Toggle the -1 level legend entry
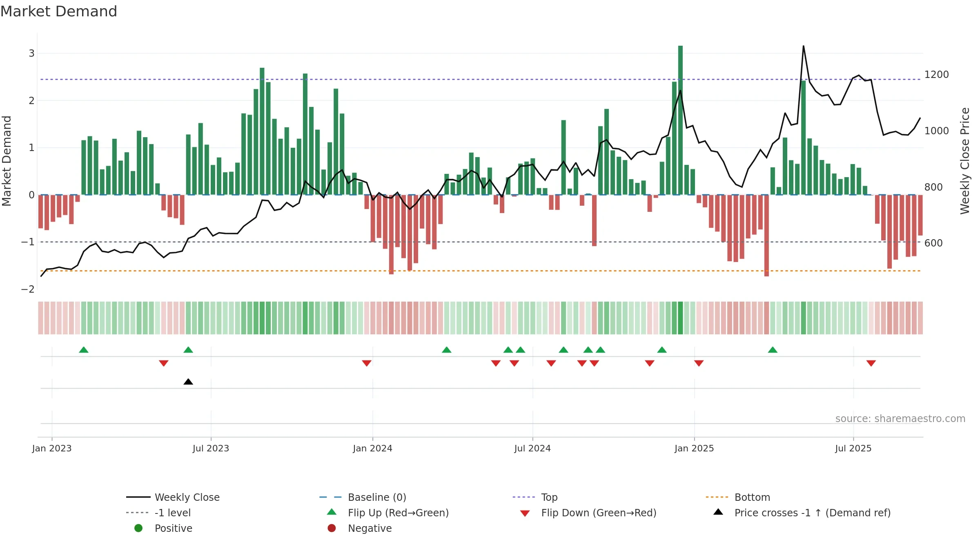Screen dimensions: 980x551 pos(158,513)
